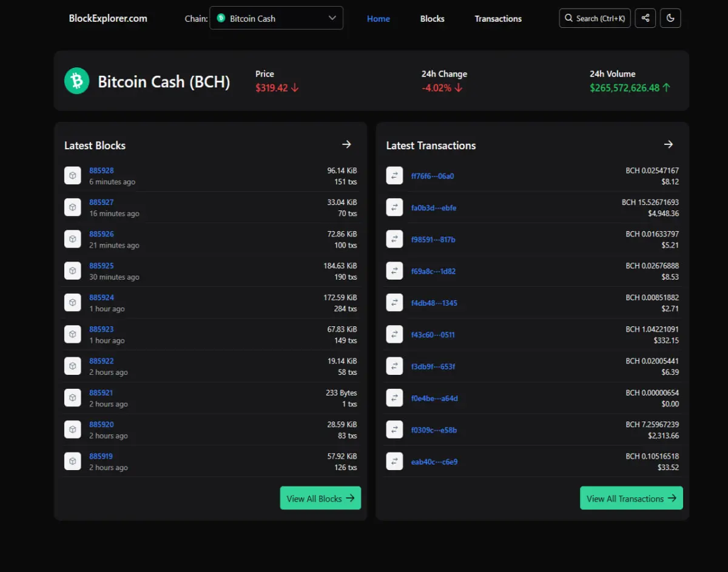Click cube icon for block 885920
728x572 pixels.
(73, 429)
